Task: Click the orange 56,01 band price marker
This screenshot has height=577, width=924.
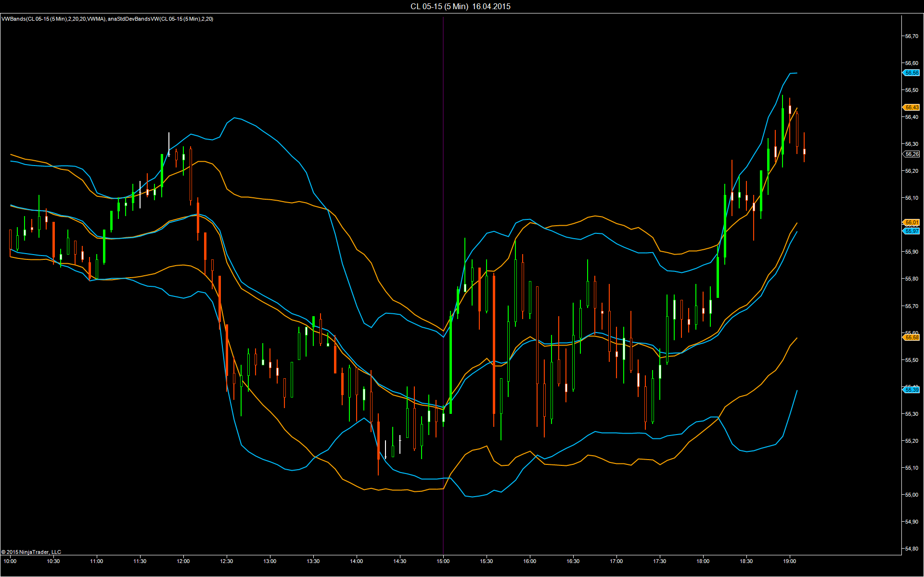Action: tap(911, 222)
